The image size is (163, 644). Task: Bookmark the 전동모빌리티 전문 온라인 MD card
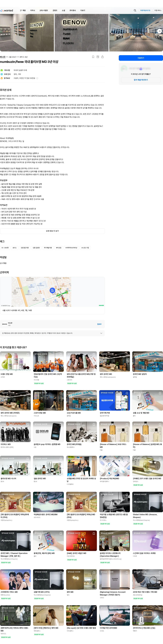coord(61,355)
